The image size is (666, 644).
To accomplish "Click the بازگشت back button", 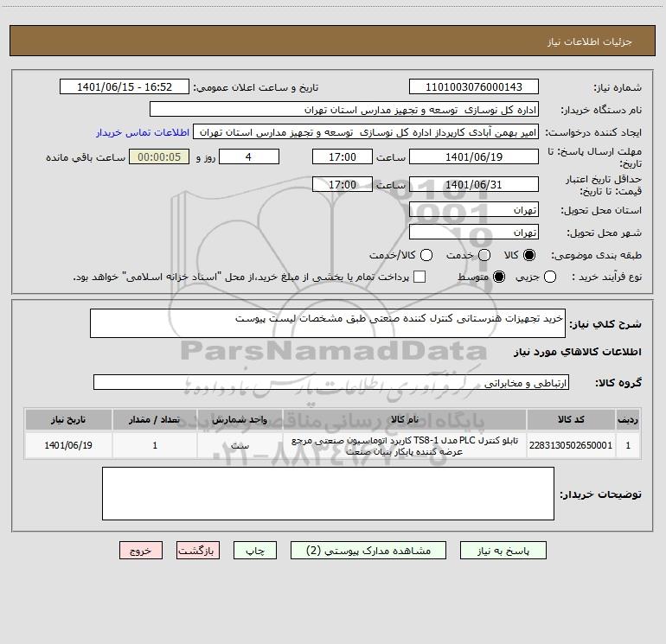I will 198,551.
